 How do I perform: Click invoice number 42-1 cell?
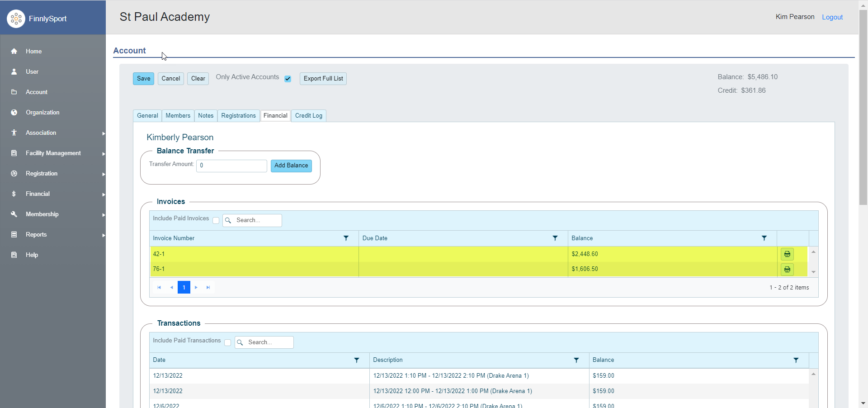tap(254, 254)
